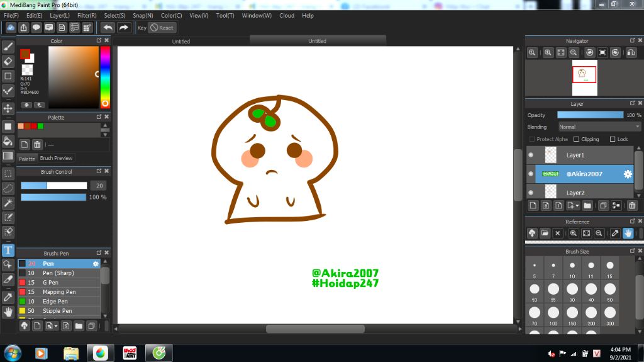Select the Move tool
Viewport: 644px width, 362px height.
point(8,108)
